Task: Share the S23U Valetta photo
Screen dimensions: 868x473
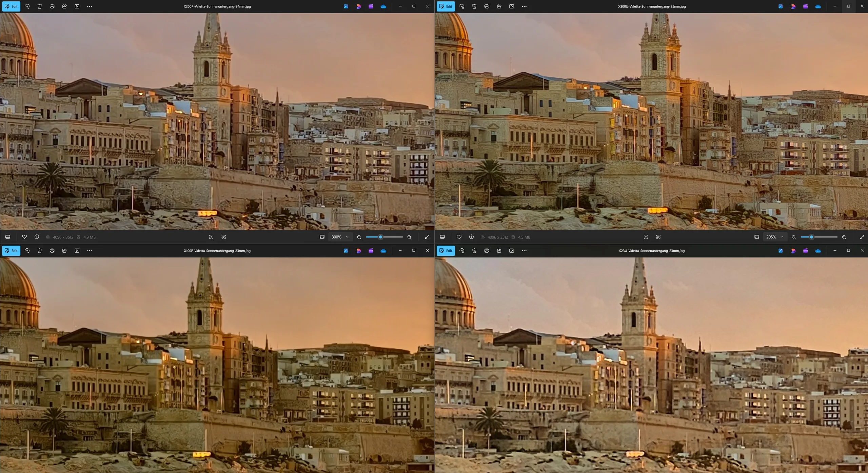Action: (499, 251)
